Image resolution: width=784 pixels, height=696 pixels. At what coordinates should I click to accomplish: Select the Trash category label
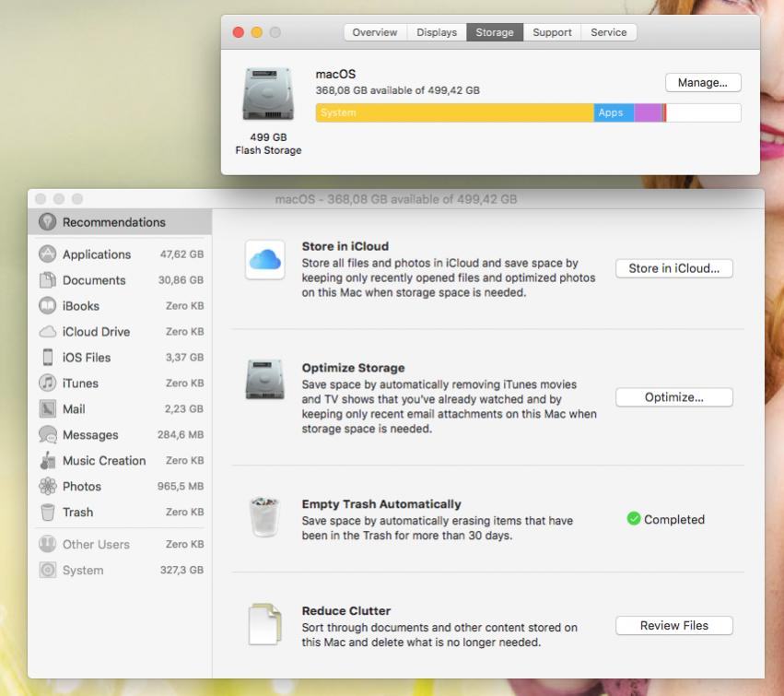[x=77, y=512]
